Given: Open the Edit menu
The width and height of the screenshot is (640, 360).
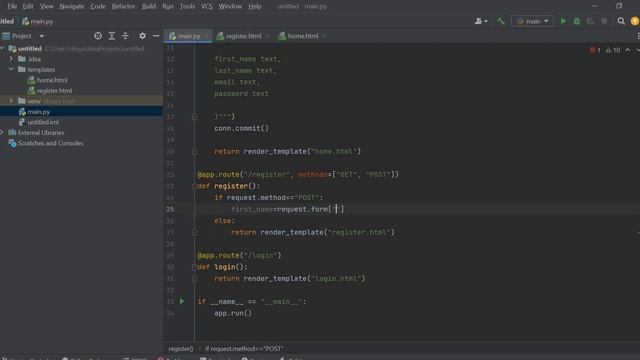Looking at the screenshot, I should tap(28, 6).
